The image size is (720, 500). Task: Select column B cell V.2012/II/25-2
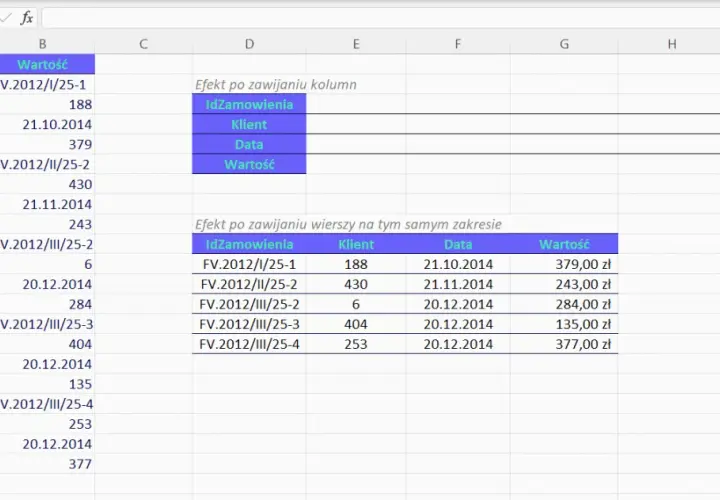click(x=47, y=164)
